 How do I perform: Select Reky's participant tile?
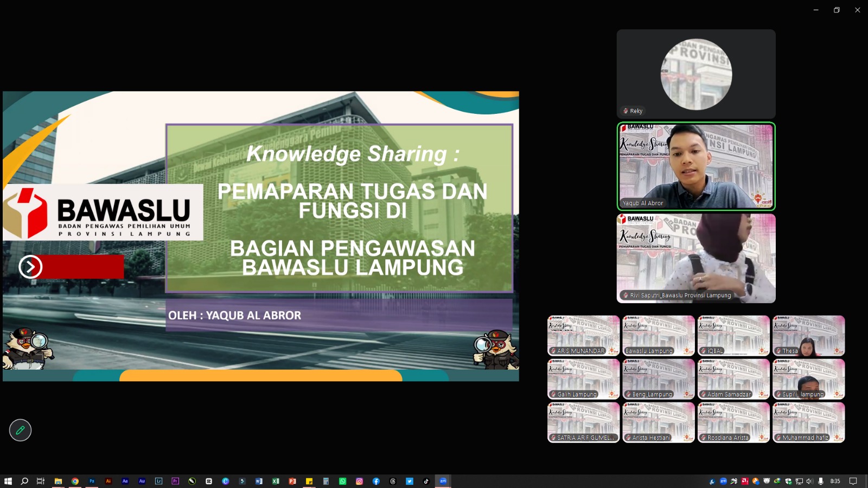pos(696,74)
